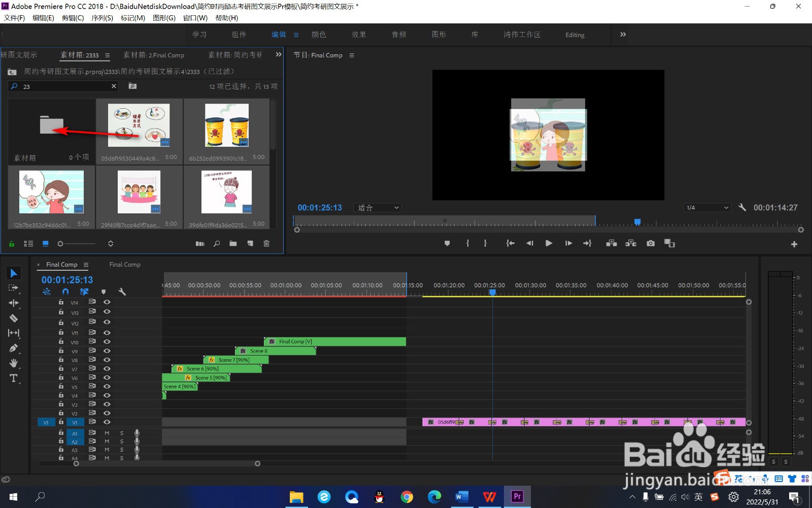Open Program Monitor panel menu
This screenshot has height=508, width=812.
[352, 55]
